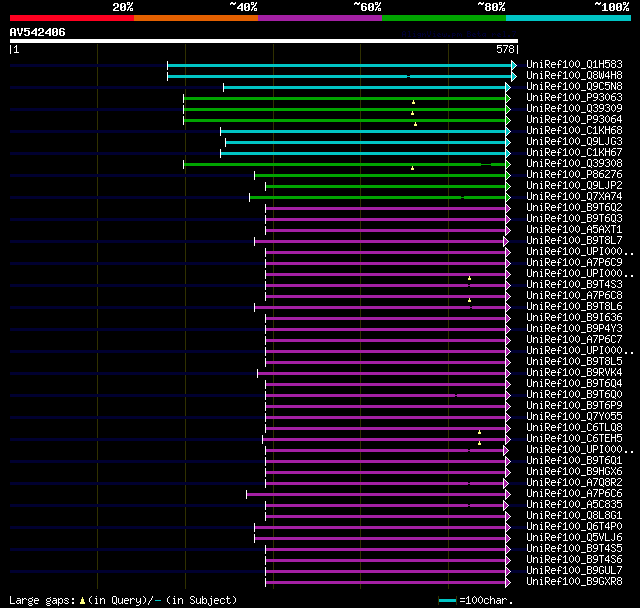Select the UniRef100_C6TEH5 label

pos(574,439)
